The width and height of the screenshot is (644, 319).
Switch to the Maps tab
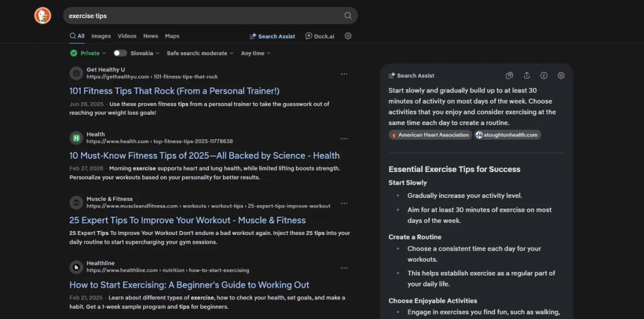(172, 36)
